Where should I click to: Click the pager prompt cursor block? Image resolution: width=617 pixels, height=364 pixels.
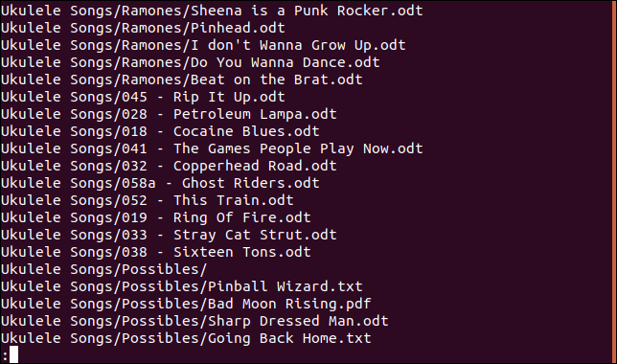point(13,354)
